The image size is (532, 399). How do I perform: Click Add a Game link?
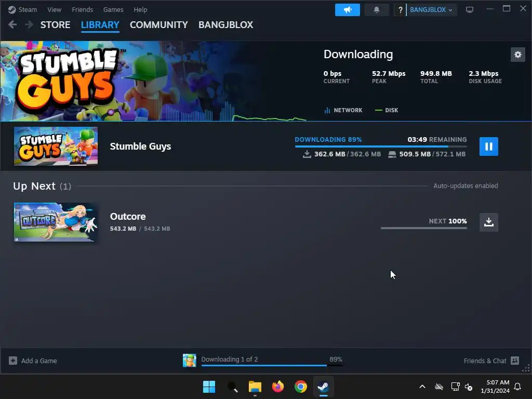[x=39, y=361]
